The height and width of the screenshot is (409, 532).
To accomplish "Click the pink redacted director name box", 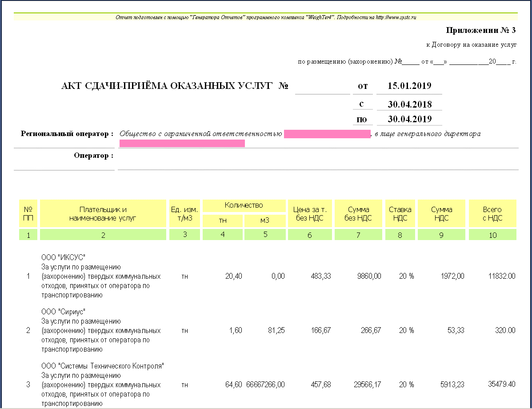I will tap(182, 143).
